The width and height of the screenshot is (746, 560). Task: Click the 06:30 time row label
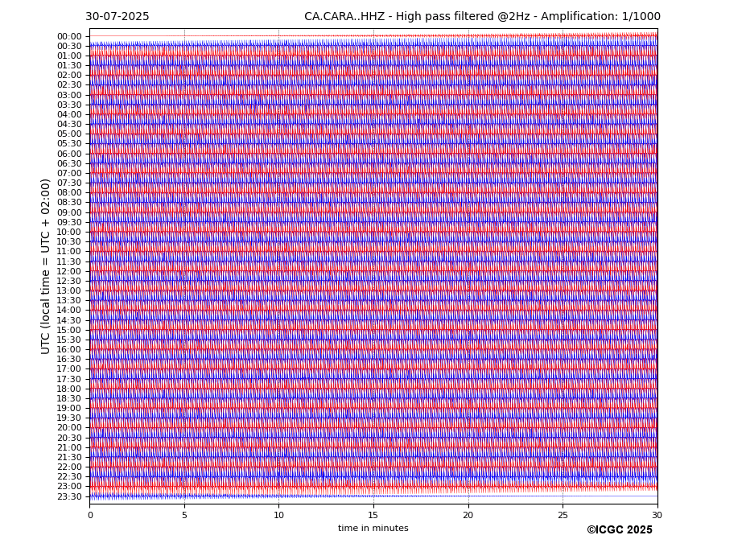coord(69,163)
